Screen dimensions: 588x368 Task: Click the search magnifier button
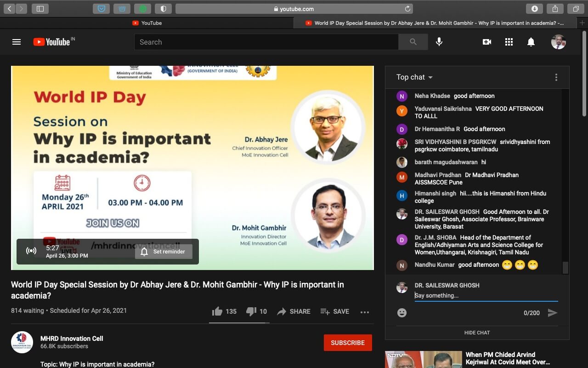pos(413,42)
